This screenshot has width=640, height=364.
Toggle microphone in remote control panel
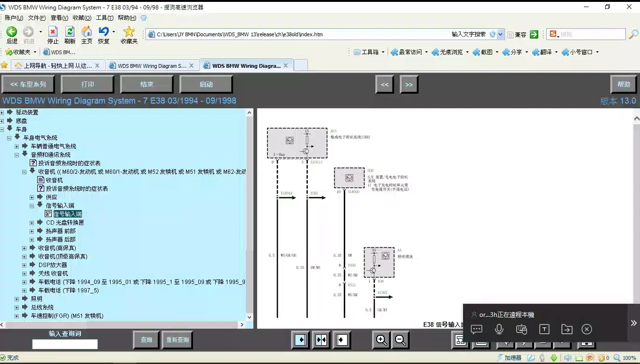point(499,330)
